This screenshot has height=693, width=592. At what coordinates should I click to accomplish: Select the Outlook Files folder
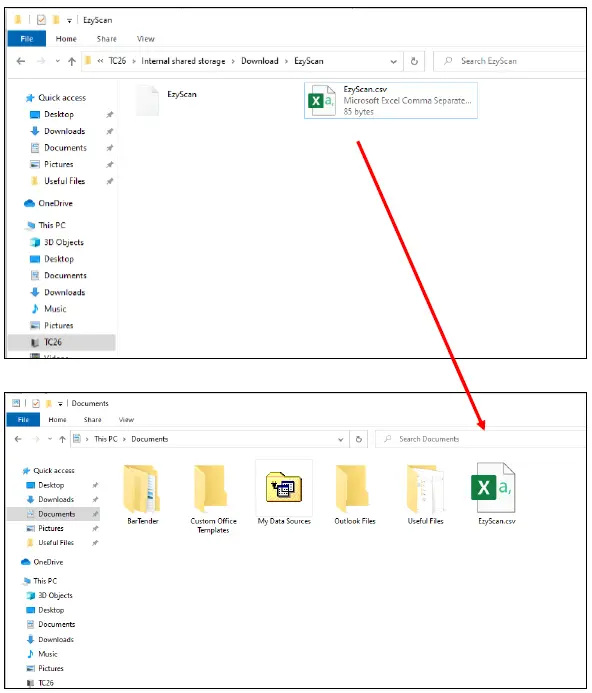(355, 494)
